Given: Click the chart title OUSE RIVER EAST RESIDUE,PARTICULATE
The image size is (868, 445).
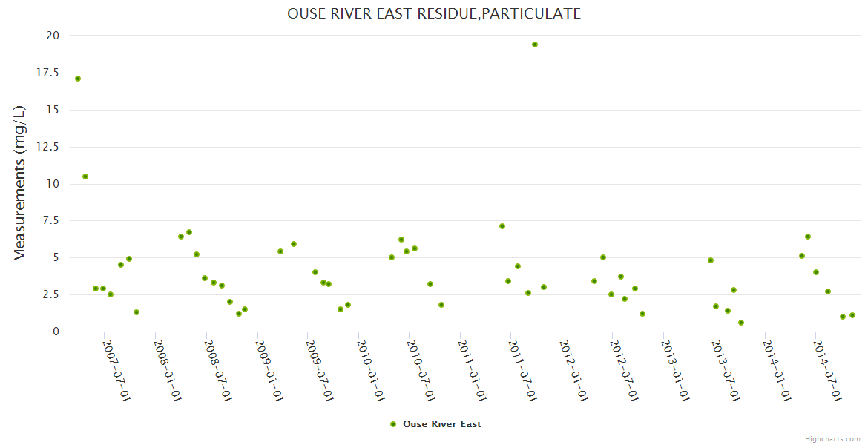Looking at the screenshot, I should tap(434, 13).
